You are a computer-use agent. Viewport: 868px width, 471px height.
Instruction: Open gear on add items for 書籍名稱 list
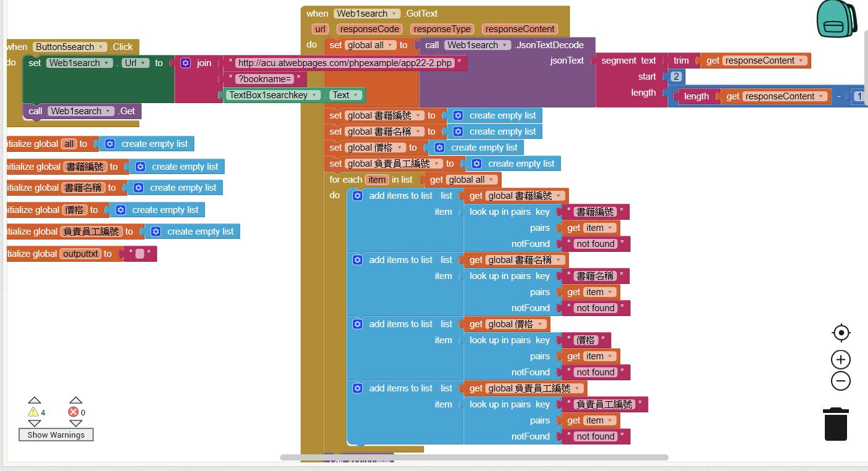[357, 260]
